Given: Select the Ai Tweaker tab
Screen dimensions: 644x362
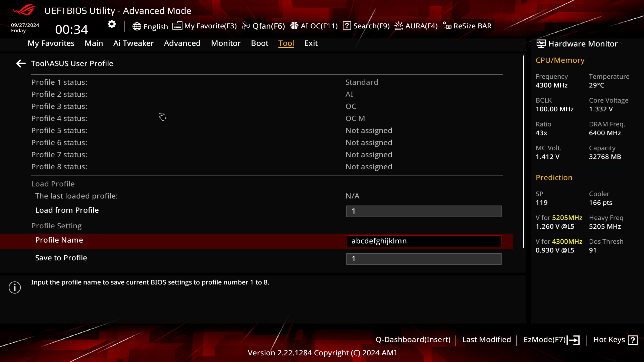Looking at the screenshot, I should [133, 43].
